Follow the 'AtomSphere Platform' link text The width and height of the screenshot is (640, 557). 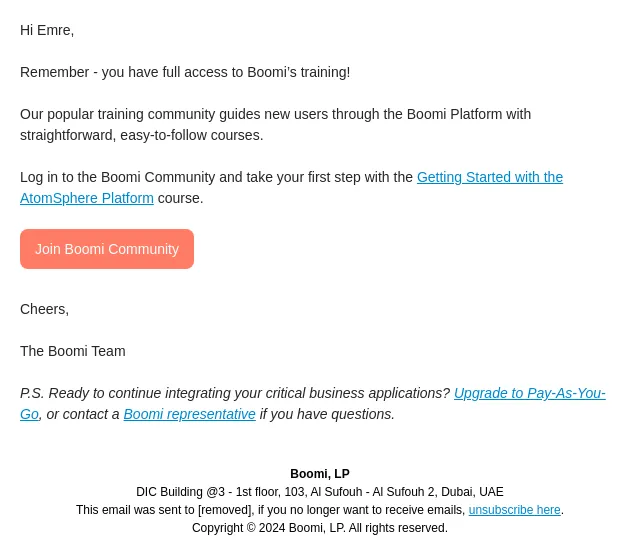tap(87, 198)
